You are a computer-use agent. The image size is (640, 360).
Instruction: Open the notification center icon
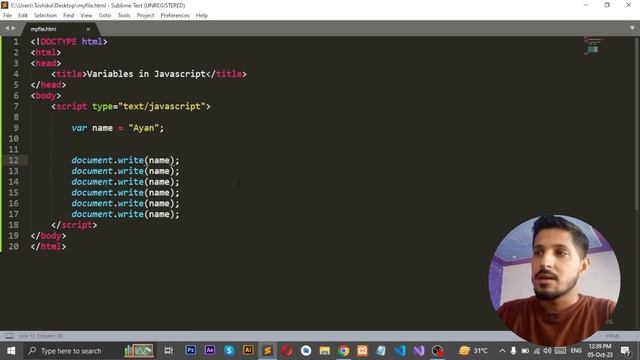[625, 351]
